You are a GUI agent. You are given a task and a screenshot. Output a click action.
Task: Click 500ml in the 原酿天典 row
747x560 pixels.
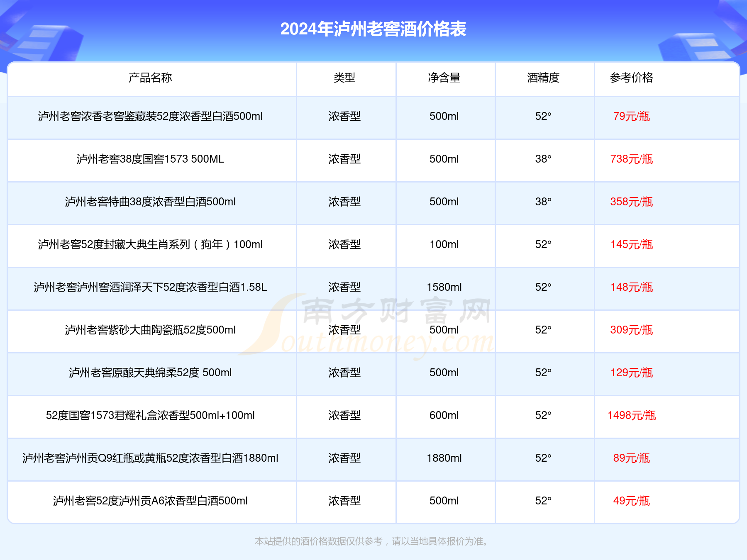coord(444,373)
